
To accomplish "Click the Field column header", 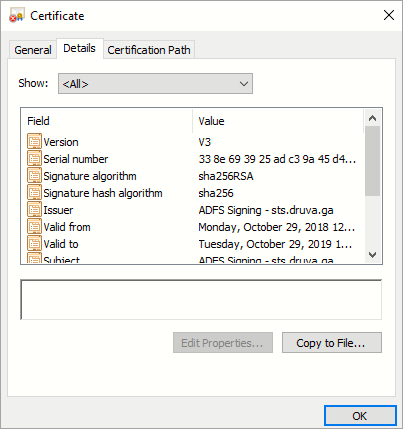I will [x=107, y=121].
